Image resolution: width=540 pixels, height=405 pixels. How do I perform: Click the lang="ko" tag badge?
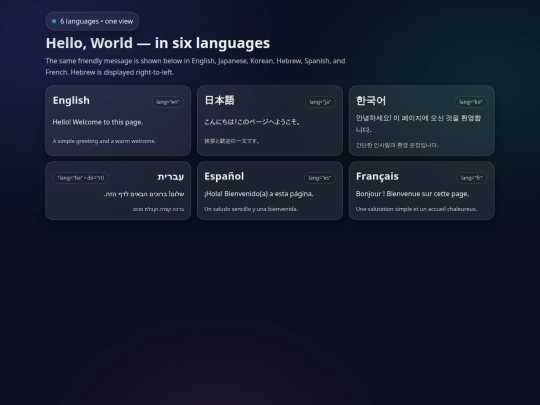[x=471, y=102]
